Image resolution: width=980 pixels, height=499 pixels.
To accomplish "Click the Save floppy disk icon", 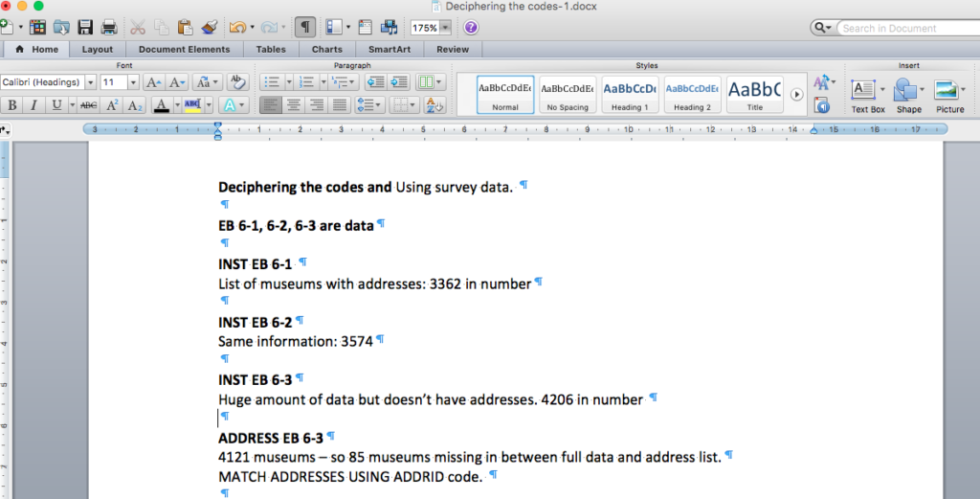I will (85, 28).
